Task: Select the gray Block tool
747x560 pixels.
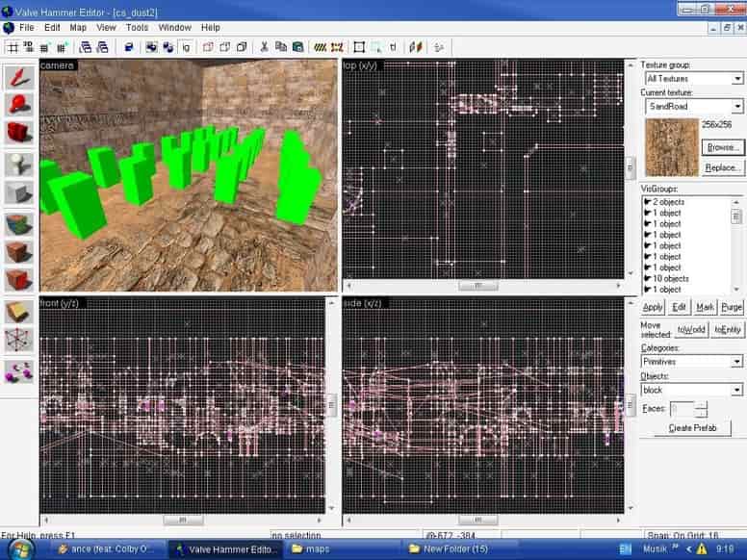Action: 19,192
